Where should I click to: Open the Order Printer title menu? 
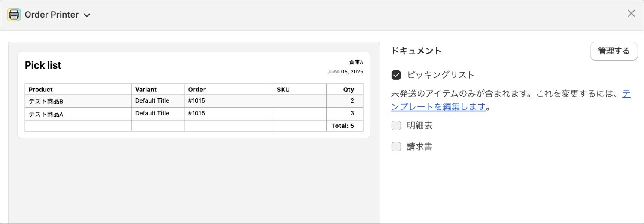click(52, 15)
